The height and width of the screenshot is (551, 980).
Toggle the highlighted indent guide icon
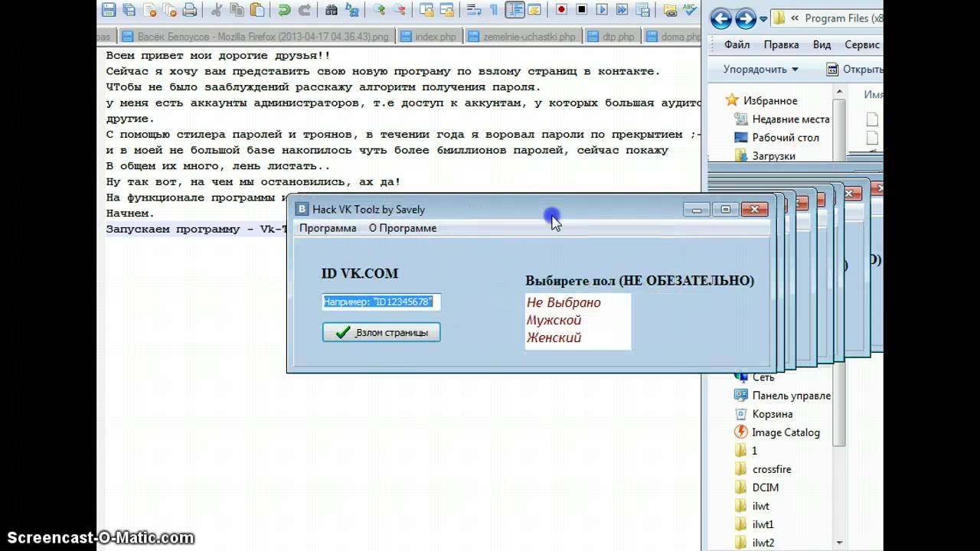(x=514, y=10)
